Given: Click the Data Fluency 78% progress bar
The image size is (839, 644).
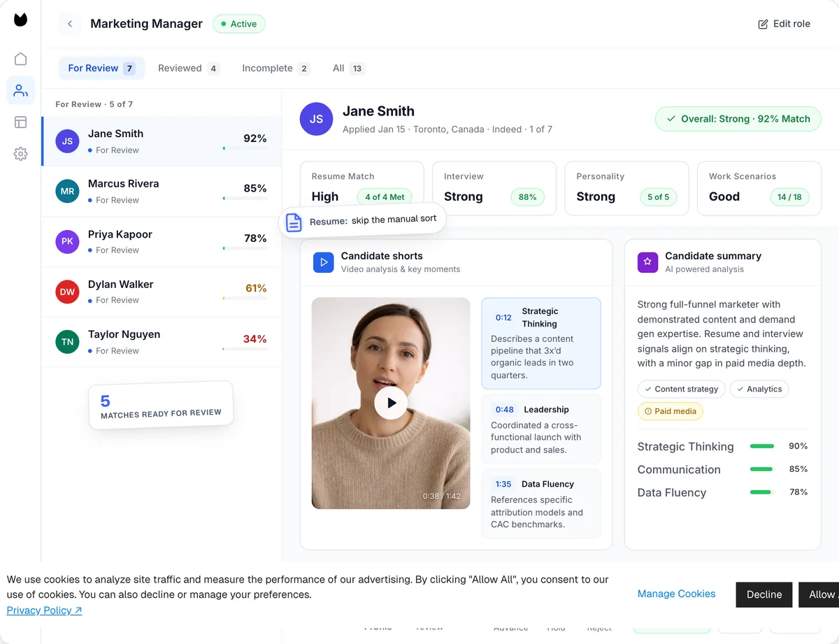Looking at the screenshot, I should coord(763,492).
